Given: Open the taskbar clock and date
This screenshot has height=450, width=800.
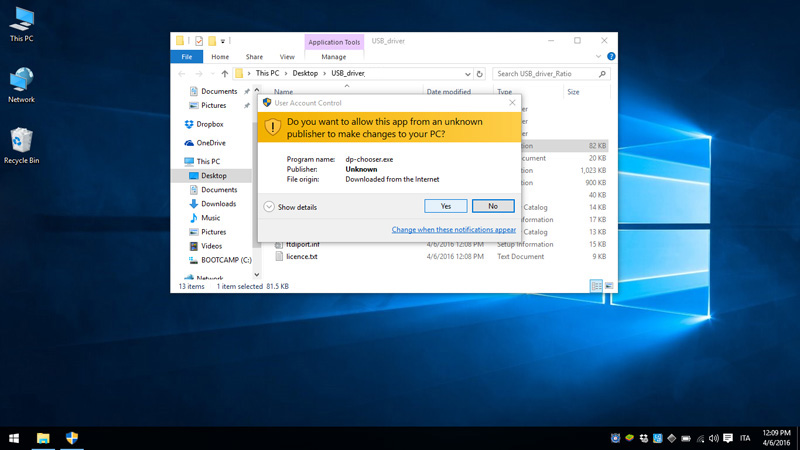Looking at the screenshot, I should coord(776,438).
